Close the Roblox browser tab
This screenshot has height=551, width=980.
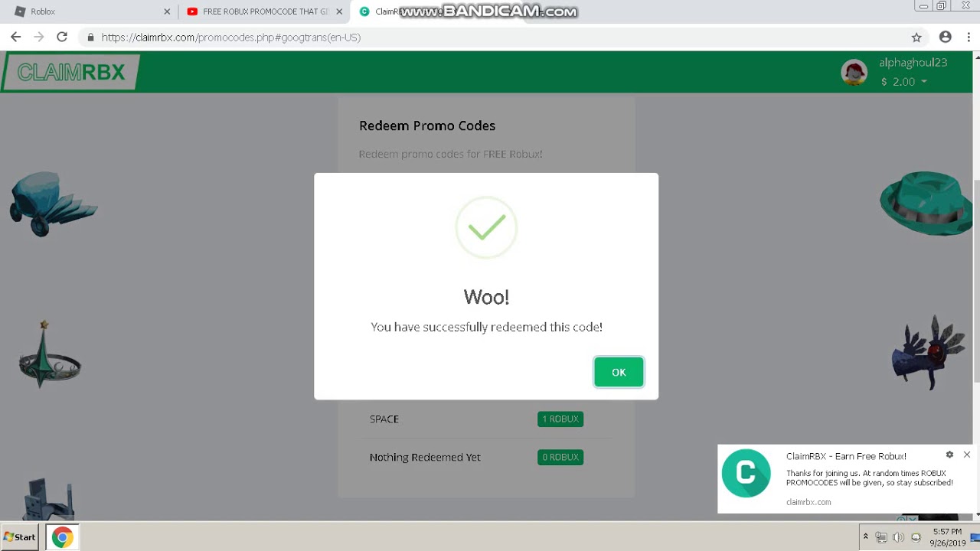pos(167,11)
